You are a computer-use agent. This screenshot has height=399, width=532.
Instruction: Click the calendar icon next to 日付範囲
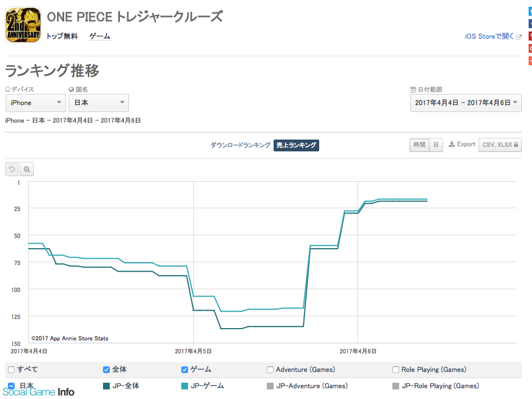(413, 89)
